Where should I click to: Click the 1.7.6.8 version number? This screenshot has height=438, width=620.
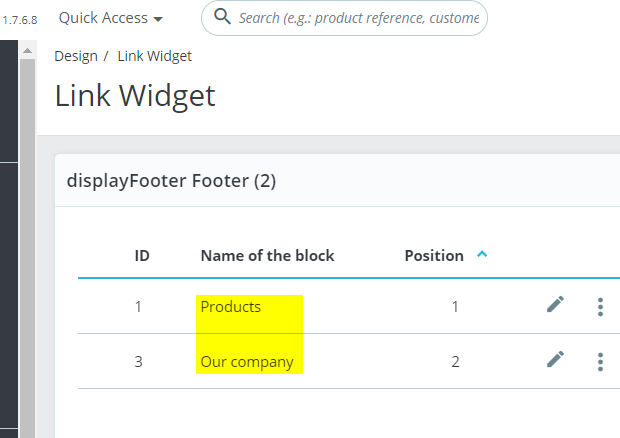point(18,19)
